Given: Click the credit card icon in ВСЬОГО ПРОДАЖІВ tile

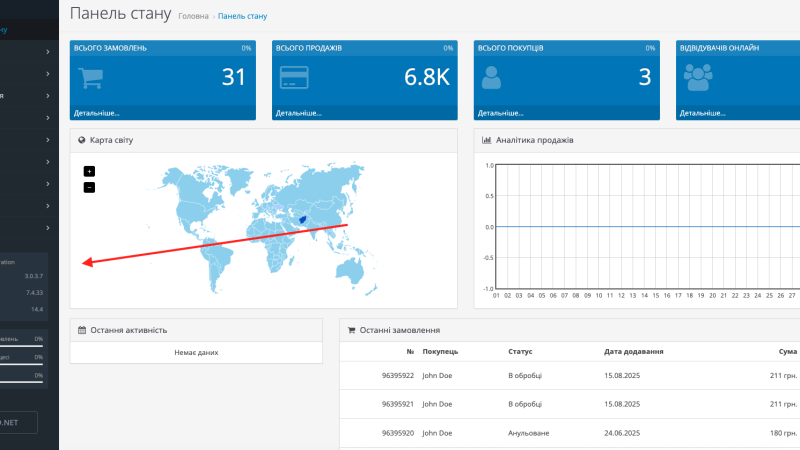Looking at the screenshot, I should 294,78.
